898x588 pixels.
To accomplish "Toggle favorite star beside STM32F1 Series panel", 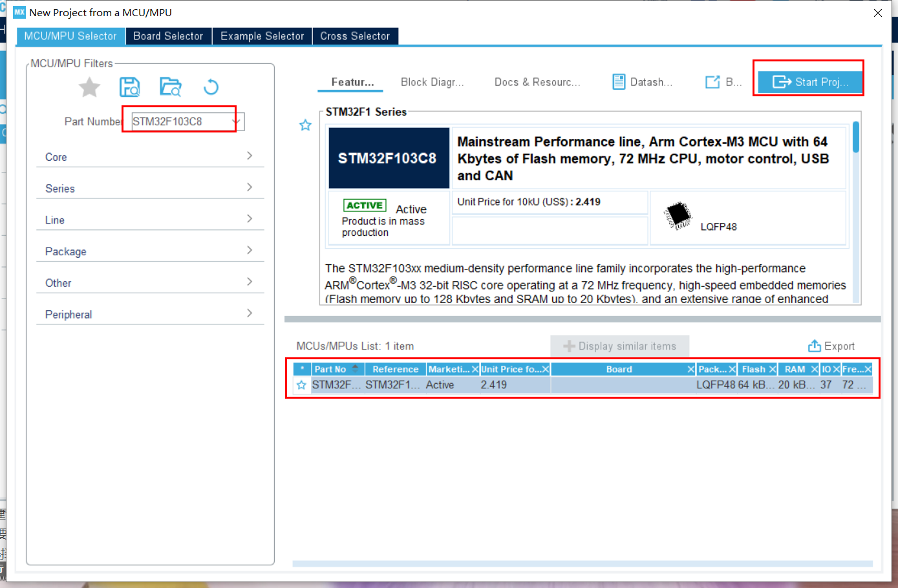I will tap(305, 125).
